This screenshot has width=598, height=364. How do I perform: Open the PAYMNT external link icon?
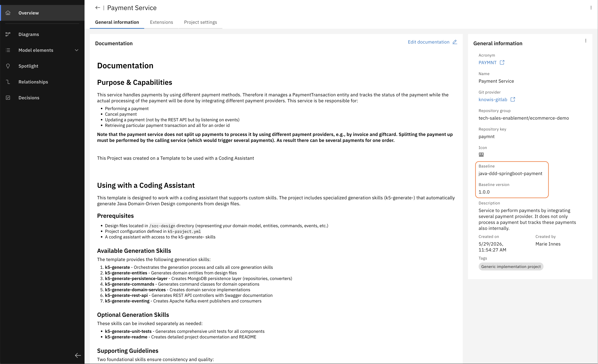point(502,63)
